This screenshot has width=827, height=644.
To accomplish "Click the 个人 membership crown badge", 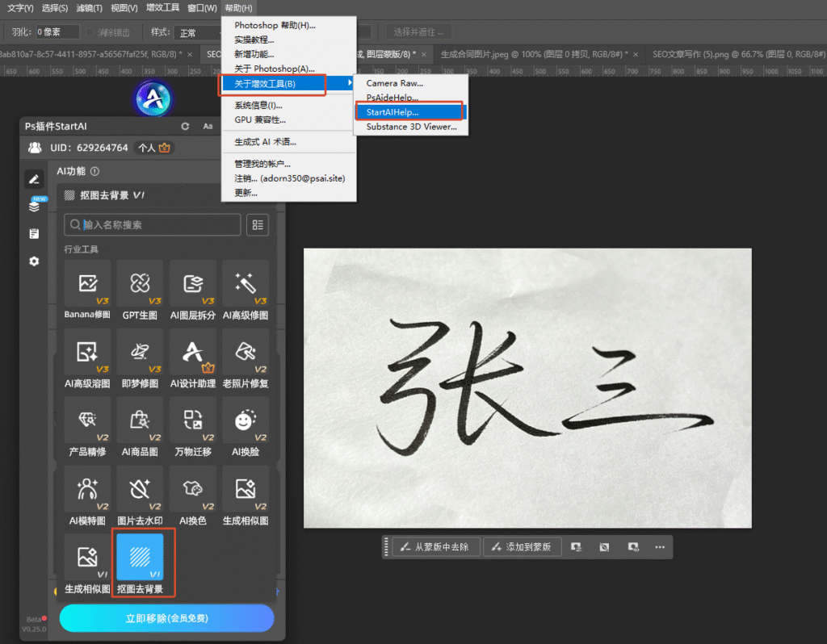I will [x=154, y=148].
